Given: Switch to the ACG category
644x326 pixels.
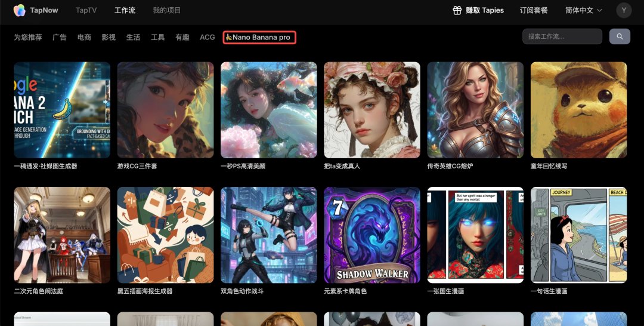Looking at the screenshot, I should tap(208, 37).
